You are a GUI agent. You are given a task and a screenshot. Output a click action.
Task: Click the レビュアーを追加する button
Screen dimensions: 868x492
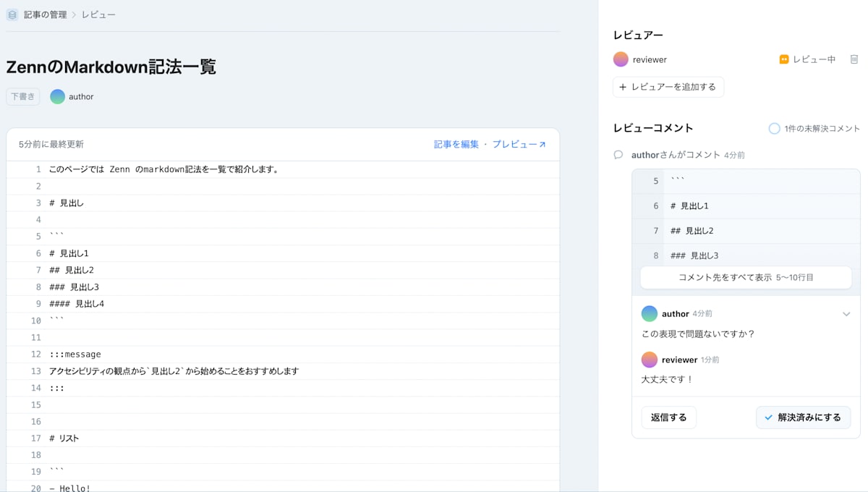(668, 87)
